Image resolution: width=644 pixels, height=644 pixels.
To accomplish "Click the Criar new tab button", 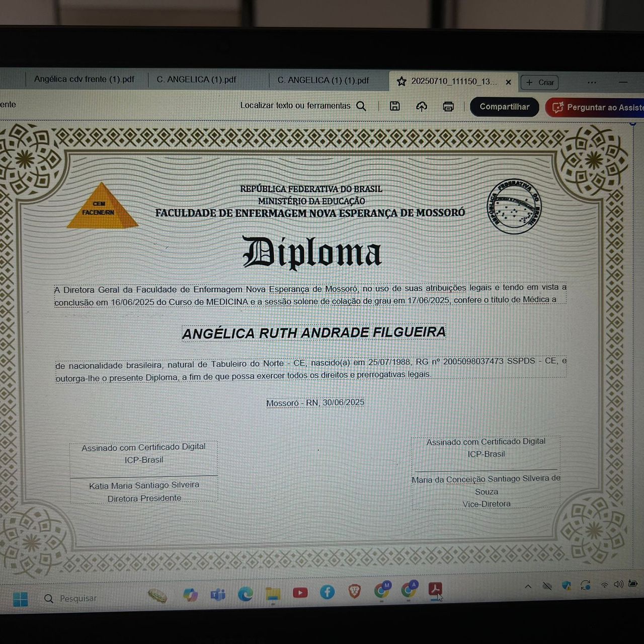I will [540, 83].
